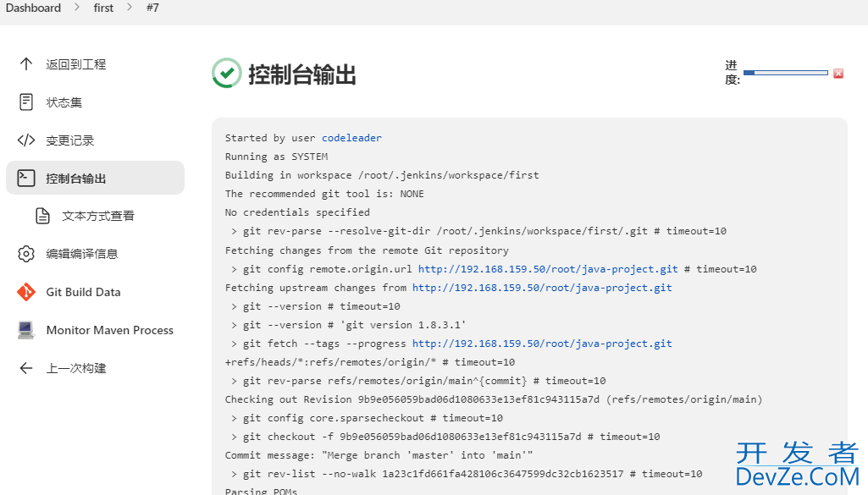The width and height of the screenshot is (868, 495).
Task: Click the file icon beside 文本方式查看
Action: pyautogui.click(x=42, y=216)
